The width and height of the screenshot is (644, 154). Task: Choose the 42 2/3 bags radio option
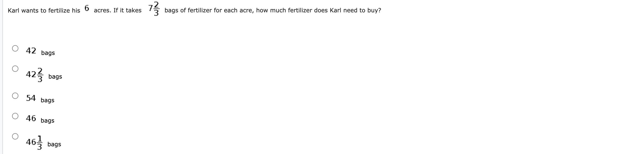[x=15, y=69]
